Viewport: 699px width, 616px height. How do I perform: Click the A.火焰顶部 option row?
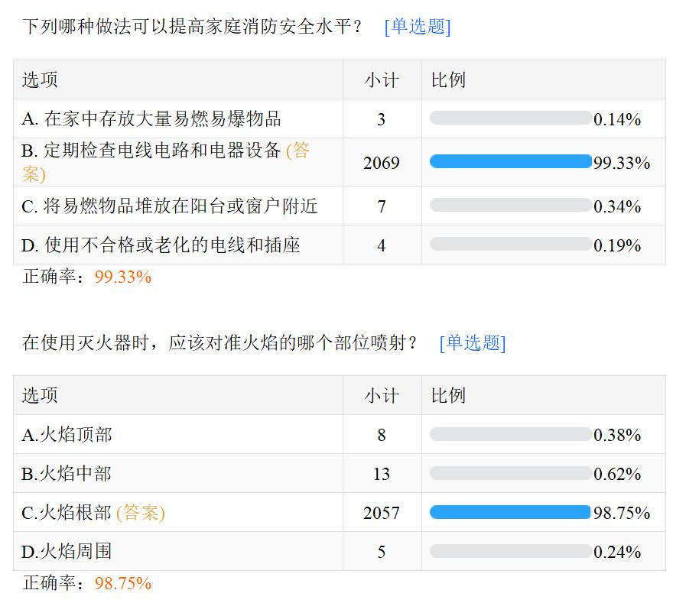click(67, 435)
